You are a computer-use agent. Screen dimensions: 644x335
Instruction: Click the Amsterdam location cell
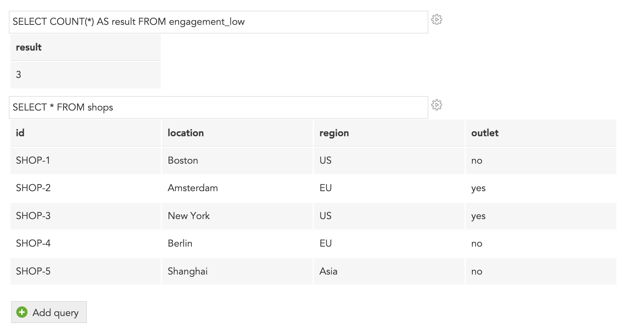point(237,188)
